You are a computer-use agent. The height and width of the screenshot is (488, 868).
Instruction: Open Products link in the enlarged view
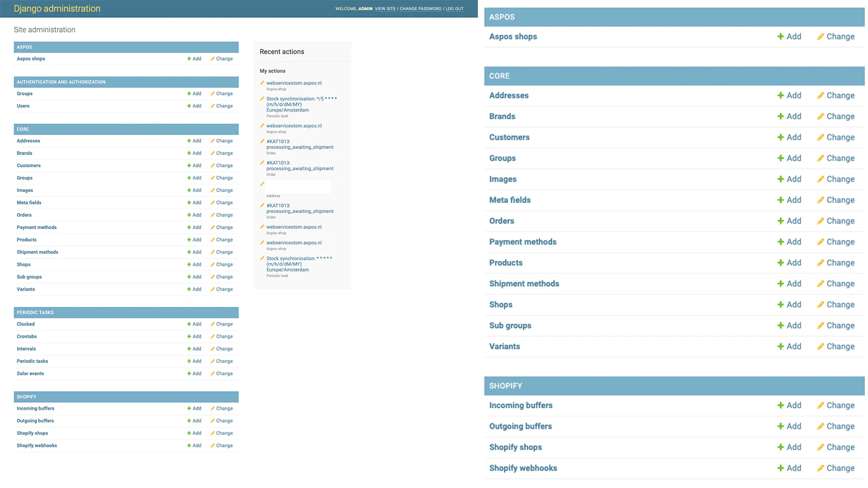pyautogui.click(x=506, y=263)
